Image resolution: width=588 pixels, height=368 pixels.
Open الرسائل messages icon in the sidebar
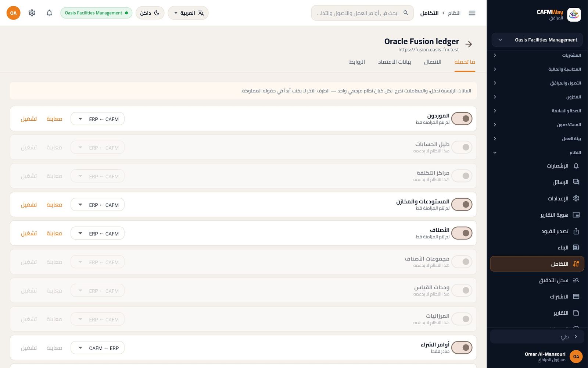pos(576,182)
